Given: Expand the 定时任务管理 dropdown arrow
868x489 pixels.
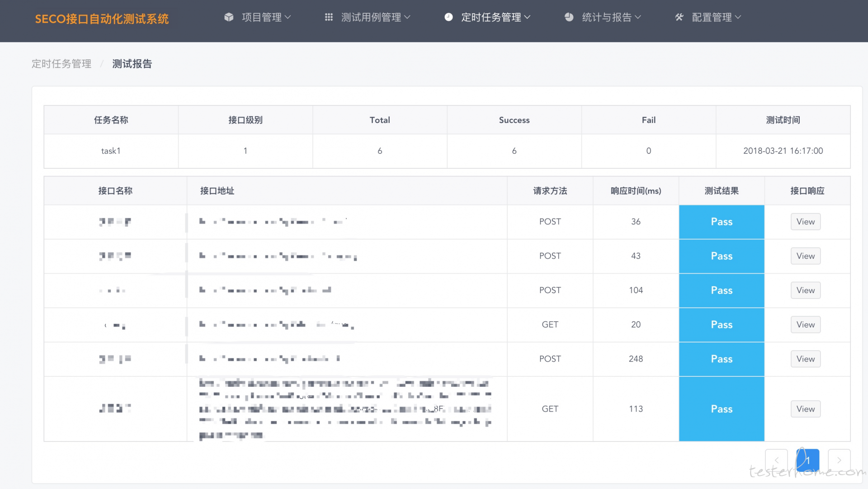Looking at the screenshot, I should click(527, 17).
